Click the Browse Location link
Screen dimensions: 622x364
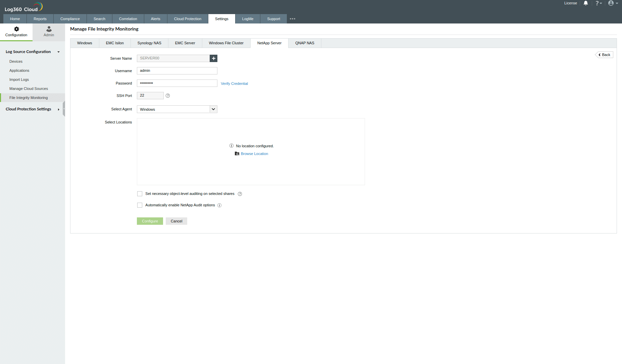[254, 153]
